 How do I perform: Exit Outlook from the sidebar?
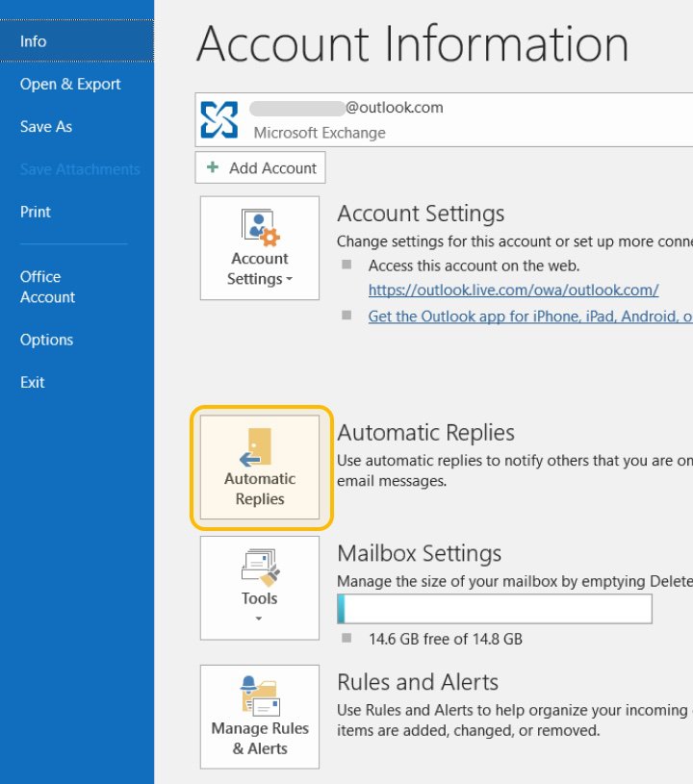click(x=32, y=383)
